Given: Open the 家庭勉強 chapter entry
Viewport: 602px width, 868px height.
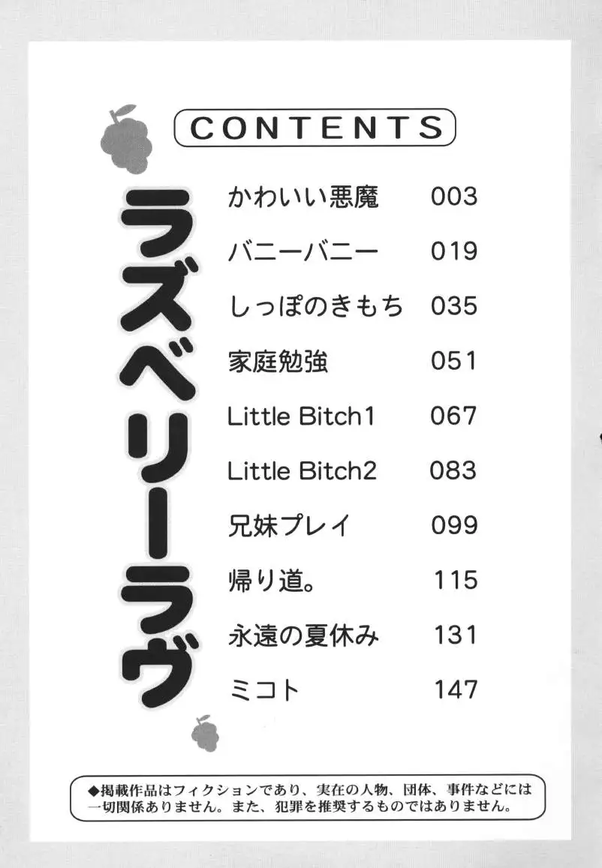Looking at the screenshot, I should coord(278,361).
